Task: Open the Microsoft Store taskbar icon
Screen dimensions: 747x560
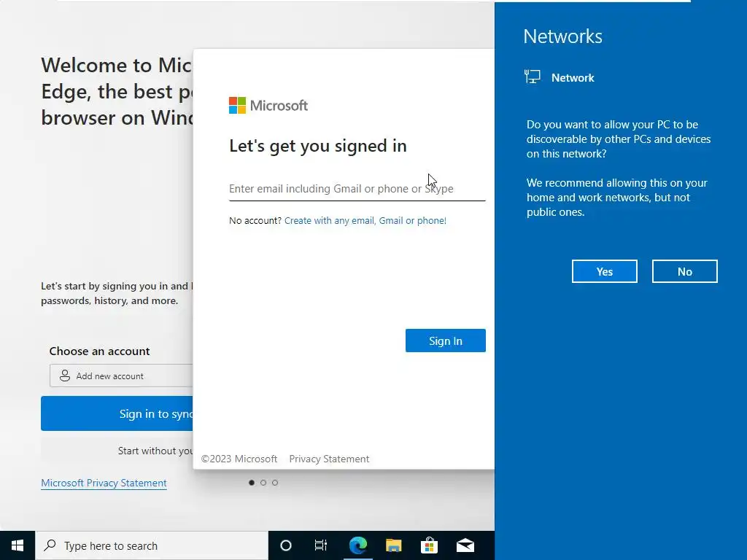Action: (x=429, y=545)
